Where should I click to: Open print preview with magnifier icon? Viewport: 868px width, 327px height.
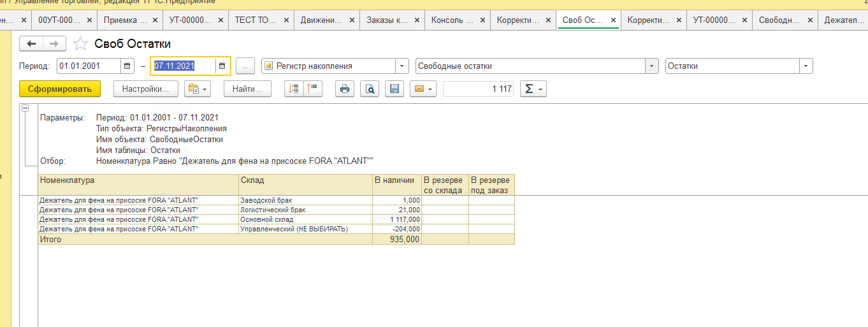click(370, 89)
